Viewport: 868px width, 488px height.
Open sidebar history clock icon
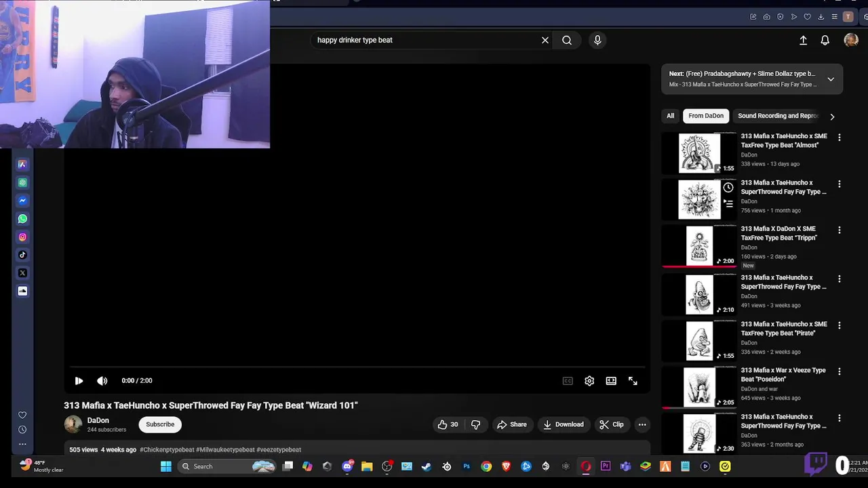22,430
